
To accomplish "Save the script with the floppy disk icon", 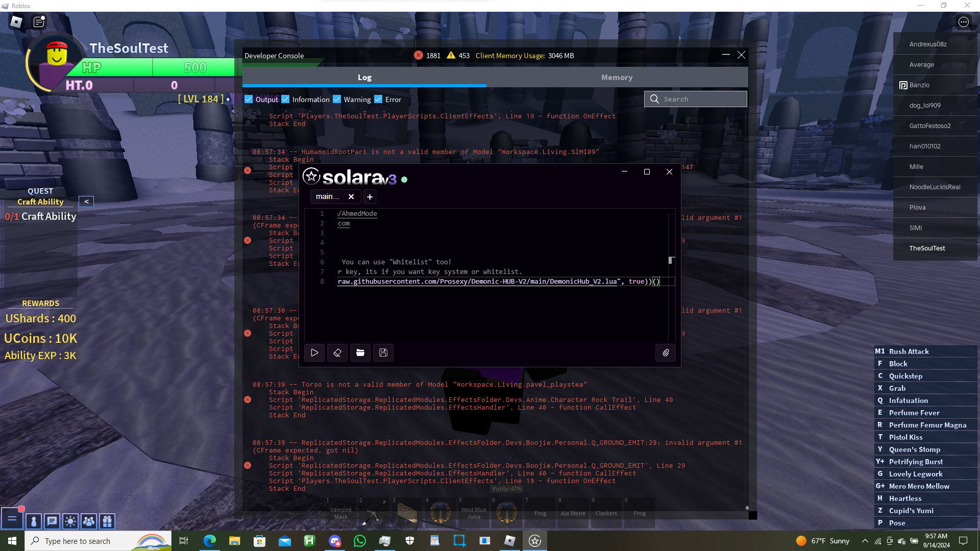I will [383, 353].
